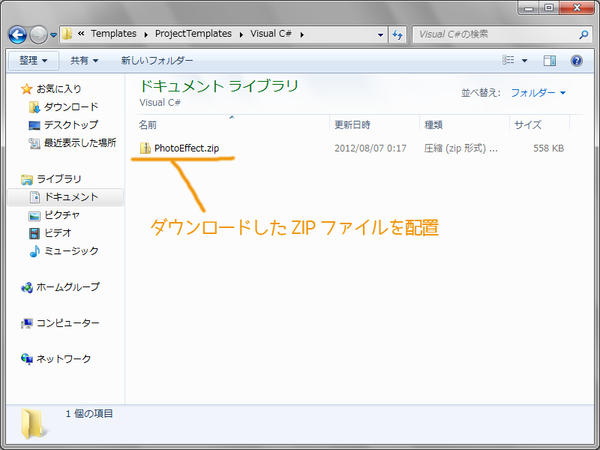This screenshot has width=600, height=450.
Task: Open the ピクチャ library
Action: [x=62, y=215]
